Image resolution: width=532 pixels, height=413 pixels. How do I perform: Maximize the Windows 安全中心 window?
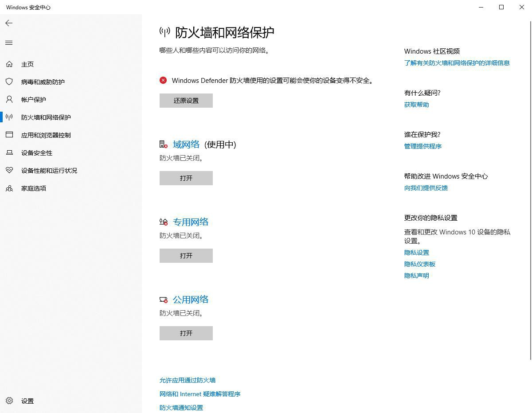point(501,7)
